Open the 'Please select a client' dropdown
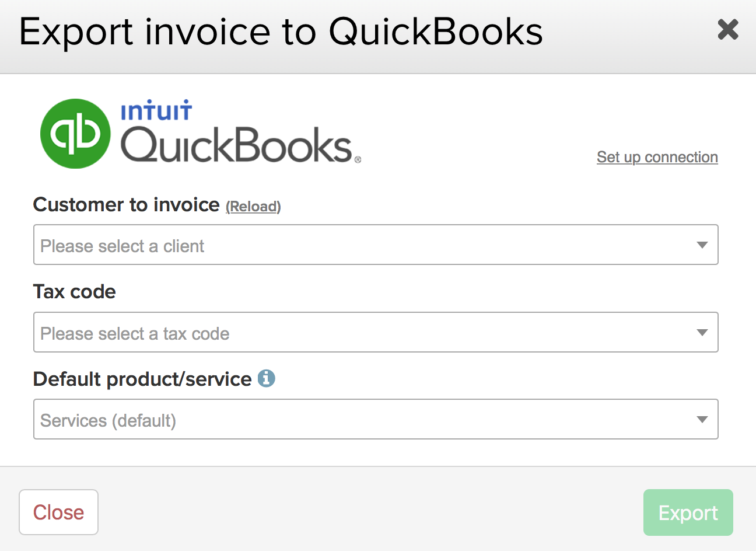The width and height of the screenshot is (756, 551). [x=376, y=245]
